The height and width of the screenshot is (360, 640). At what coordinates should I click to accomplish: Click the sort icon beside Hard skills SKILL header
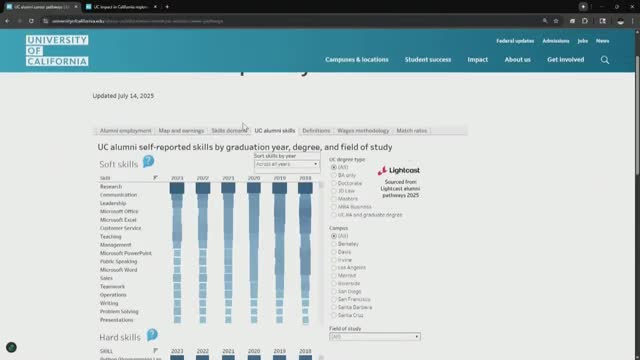click(x=155, y=351)
